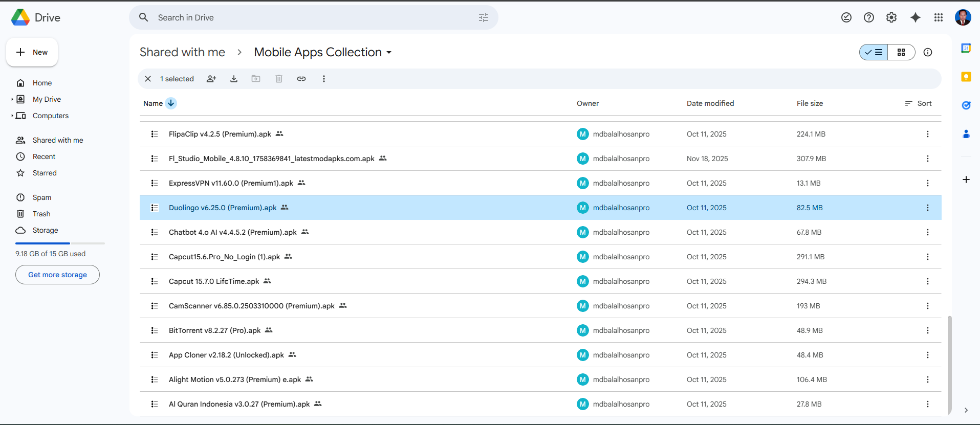Click the Get more storage button
Screen dimensions: 980x425
(x=57, y=275)
